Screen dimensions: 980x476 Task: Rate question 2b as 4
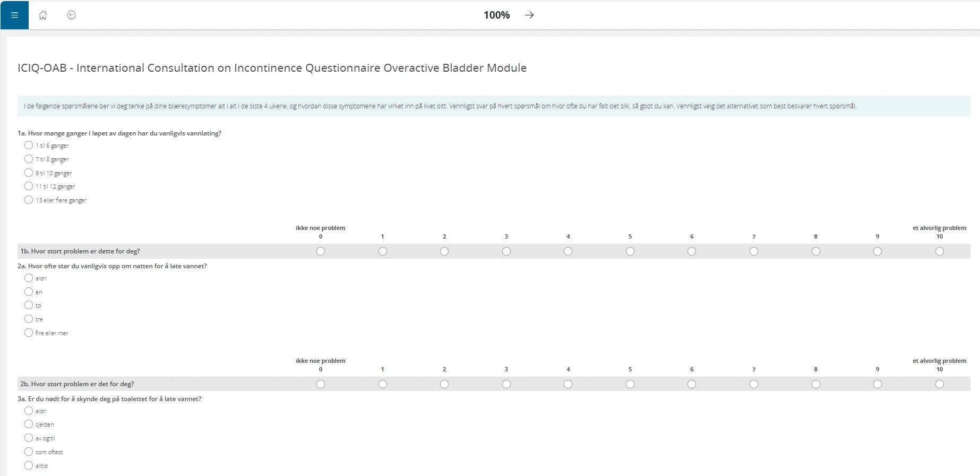(568, 384)
